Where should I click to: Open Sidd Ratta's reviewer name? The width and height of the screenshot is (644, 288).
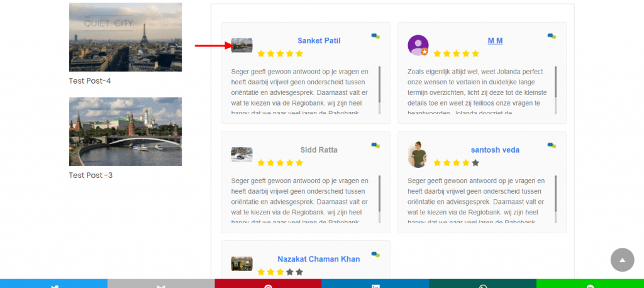(319, 150)
